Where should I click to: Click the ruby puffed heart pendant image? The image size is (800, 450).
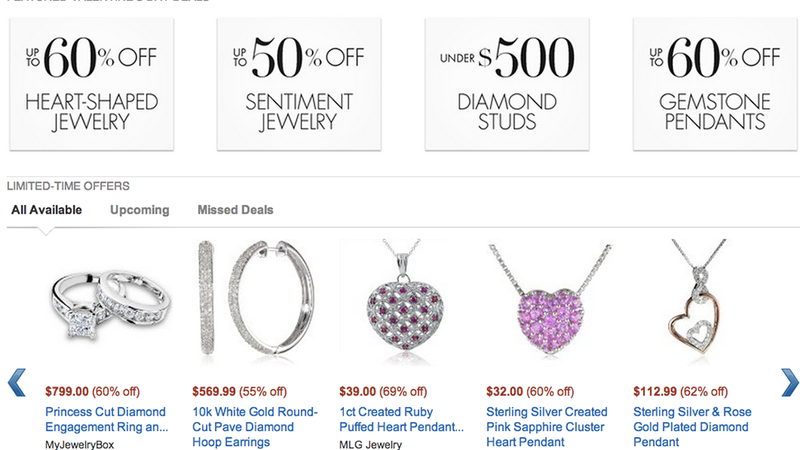point(403,297)
